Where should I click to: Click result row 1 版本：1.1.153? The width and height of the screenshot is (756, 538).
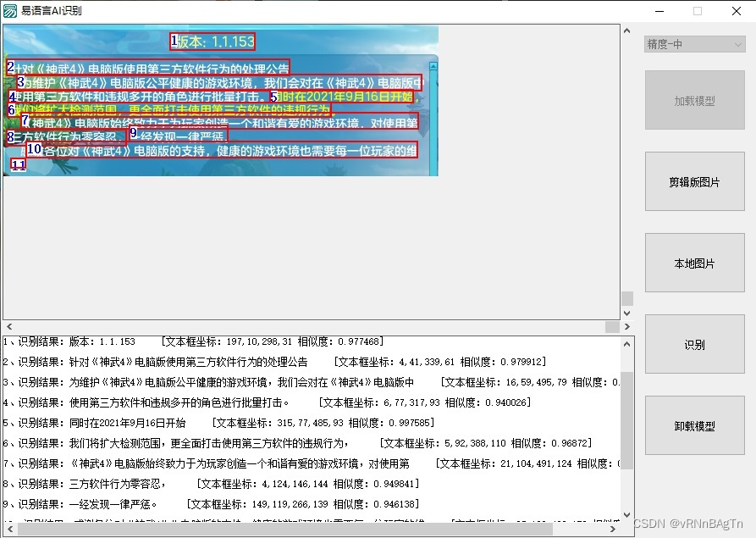tap(194, 341)
